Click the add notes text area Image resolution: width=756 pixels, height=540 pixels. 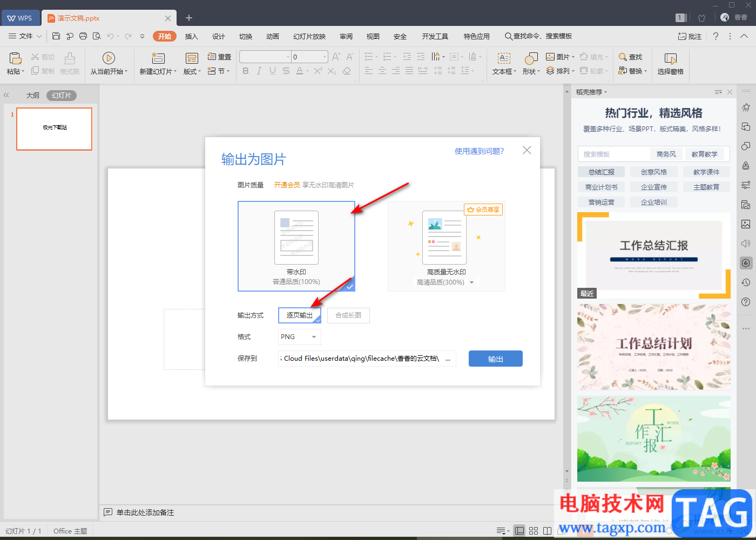pos(145,512)
